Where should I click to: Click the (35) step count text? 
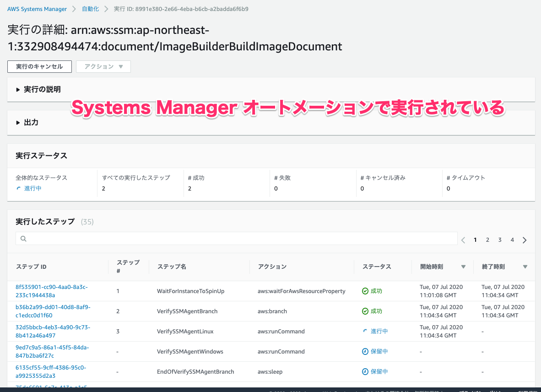tap(87, 222)
